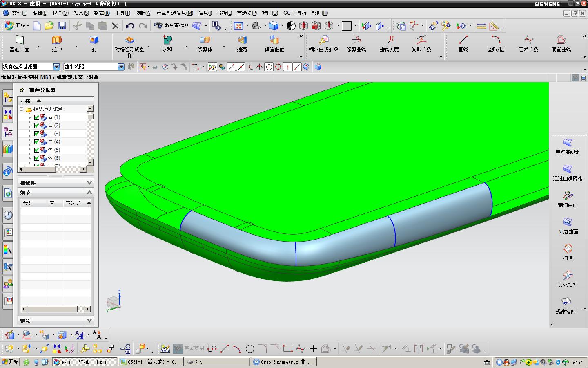Screen dimensions: 588x368
Task: Click the 偏置曲线 offset curve tool
Action: click(561, 43)
